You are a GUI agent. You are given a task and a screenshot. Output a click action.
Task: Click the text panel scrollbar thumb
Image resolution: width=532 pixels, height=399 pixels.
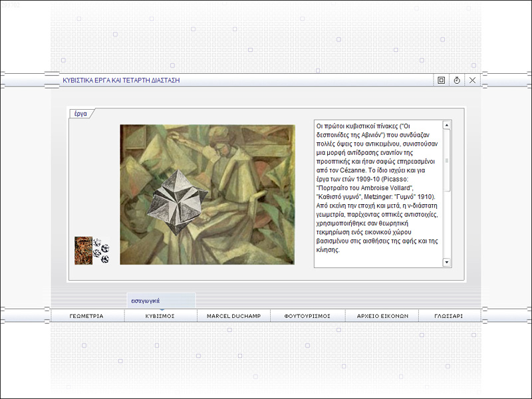(447, 160)
